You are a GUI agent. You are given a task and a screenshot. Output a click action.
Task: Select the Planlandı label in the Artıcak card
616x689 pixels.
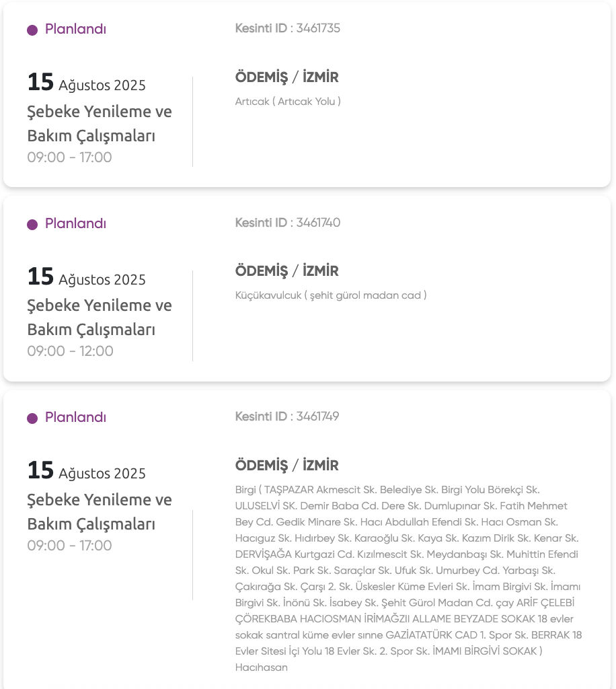(75, 30)
